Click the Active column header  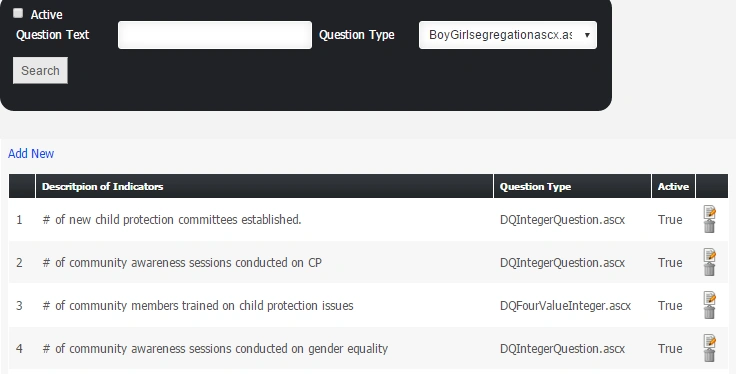point(673,186)
